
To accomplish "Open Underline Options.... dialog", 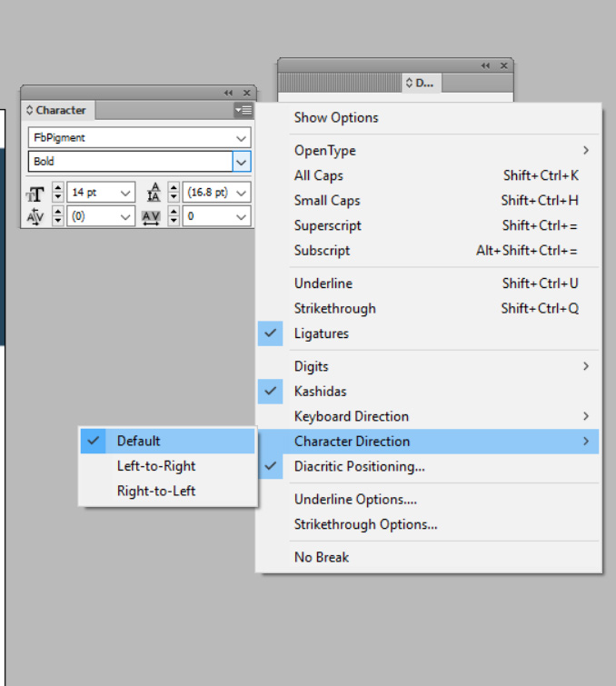I will coord(428,499).
